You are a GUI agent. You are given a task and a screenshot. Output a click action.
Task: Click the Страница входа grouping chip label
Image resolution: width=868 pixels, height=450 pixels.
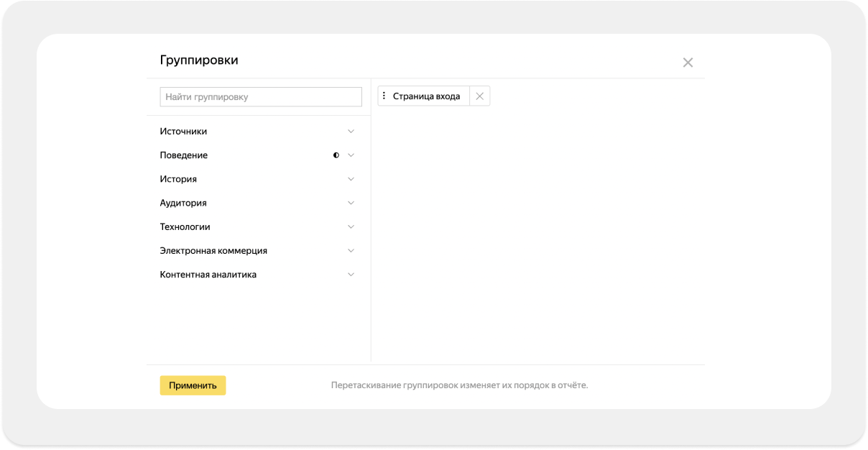[426, 96]
